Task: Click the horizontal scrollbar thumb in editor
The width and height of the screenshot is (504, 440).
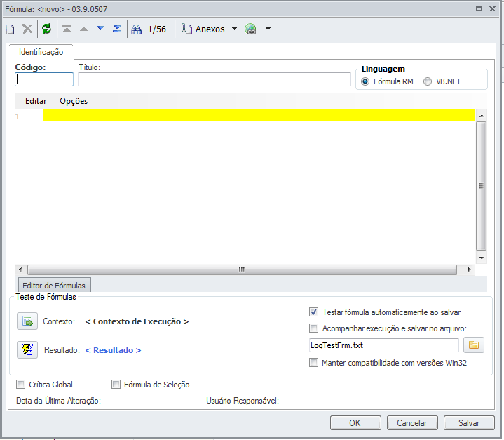Action: pos(242,269)
